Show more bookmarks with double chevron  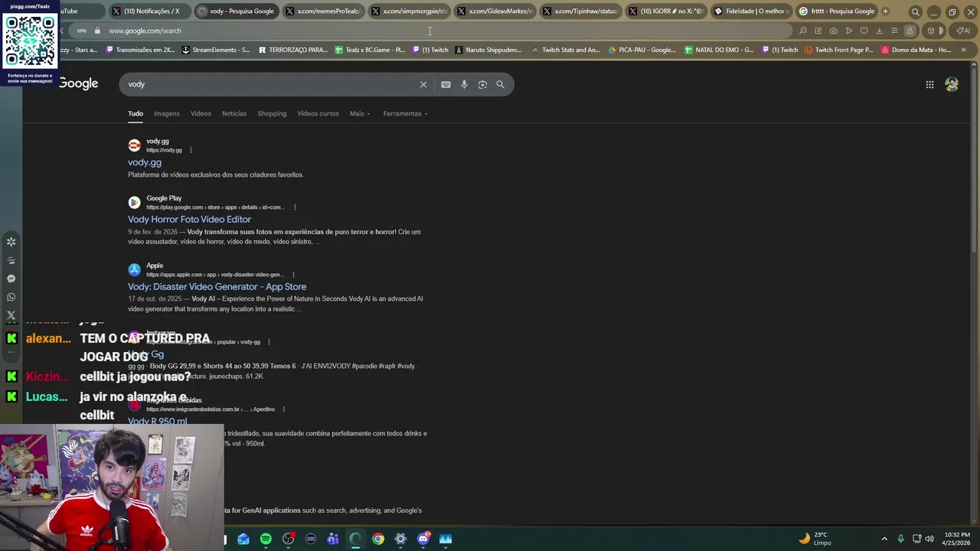point(963,50)
